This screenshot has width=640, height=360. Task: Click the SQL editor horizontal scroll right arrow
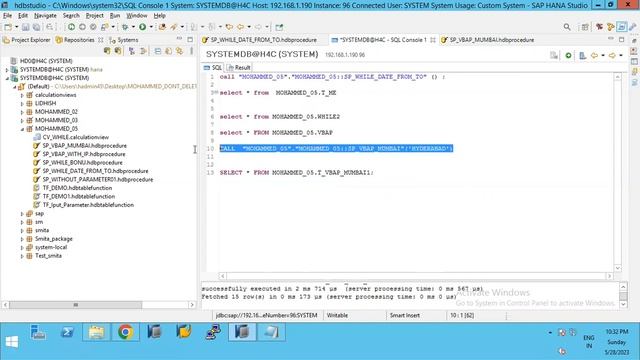(x=609, y=276)
